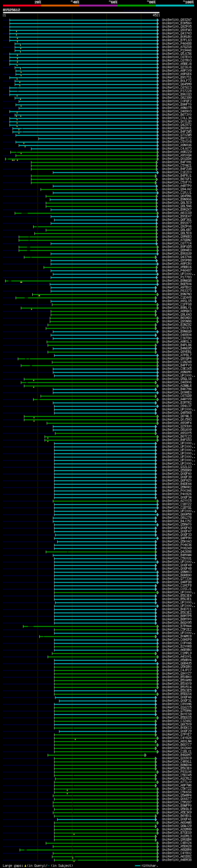
Task: Select UniRef100_A9PGE6 label
Action: coord(177,74)
